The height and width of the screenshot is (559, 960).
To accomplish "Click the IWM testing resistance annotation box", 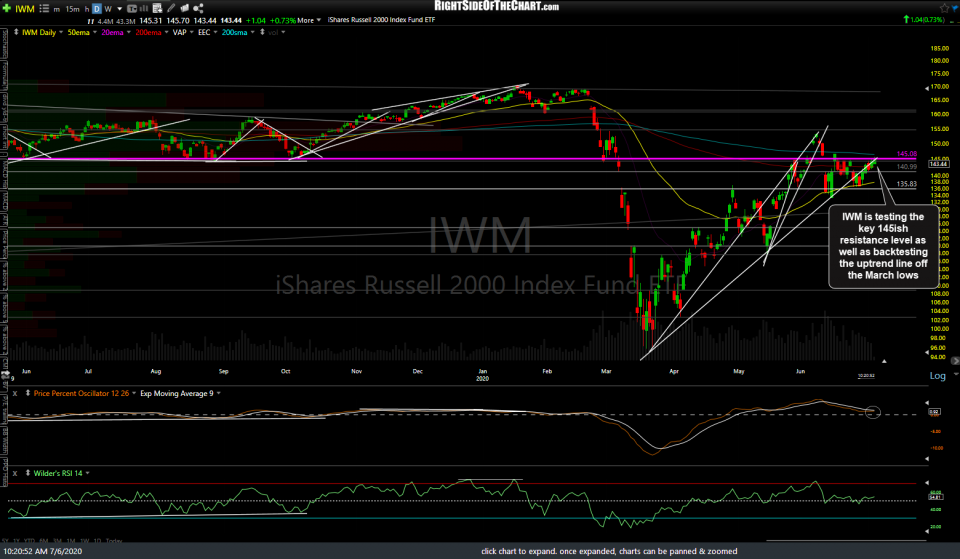I will click(883, 246).
